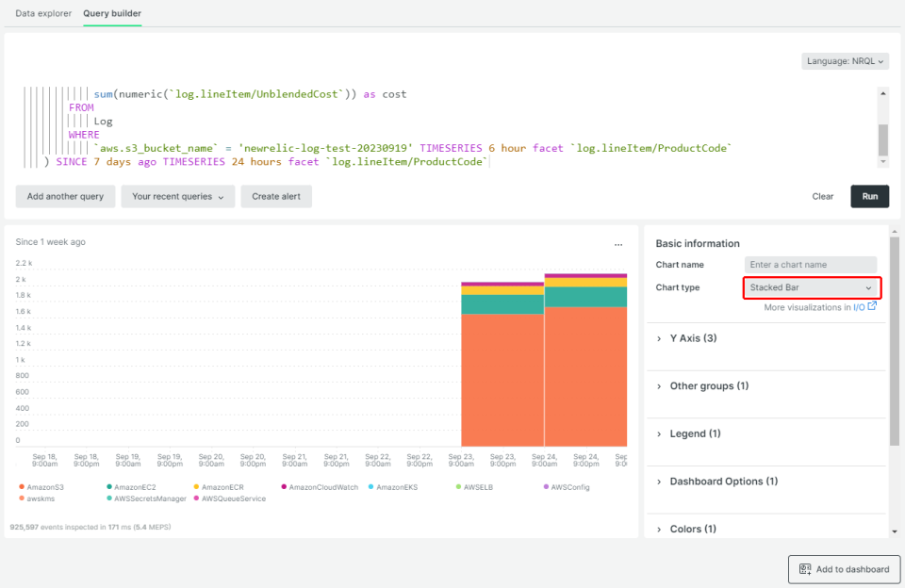Expand the Y Axis (3) section
Viewport: 905px width, 588px height.
[x=693, y=337]
